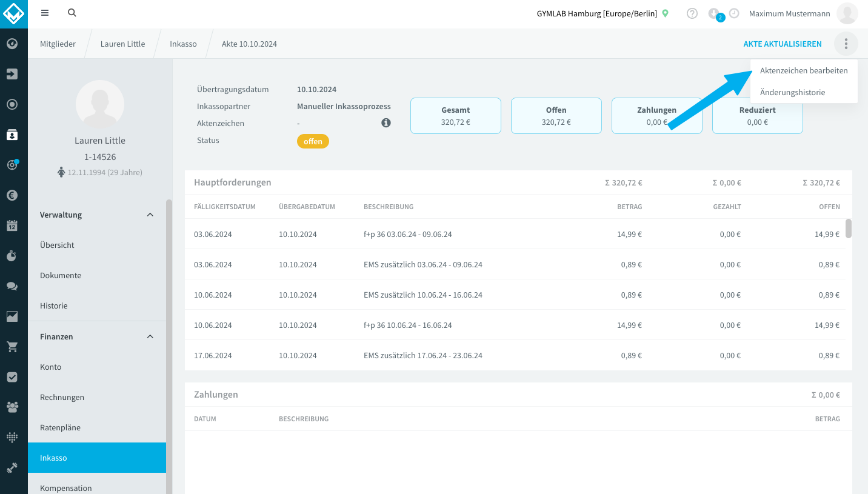This screenshot has width=868, height=494.
Task: Open the help question mark icon
Action: [692, 13]
